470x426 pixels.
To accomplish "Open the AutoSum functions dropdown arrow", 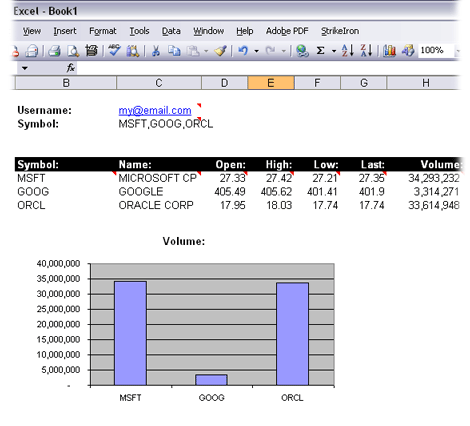I will [334, 51].
